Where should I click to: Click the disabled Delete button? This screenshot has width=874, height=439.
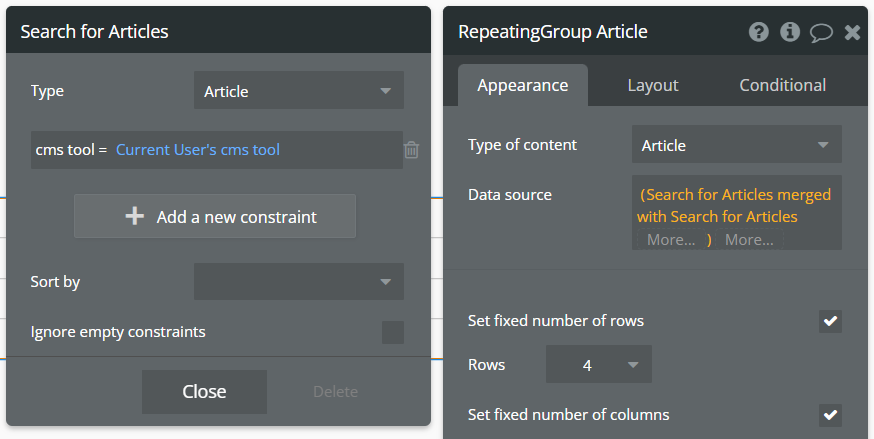335,391
